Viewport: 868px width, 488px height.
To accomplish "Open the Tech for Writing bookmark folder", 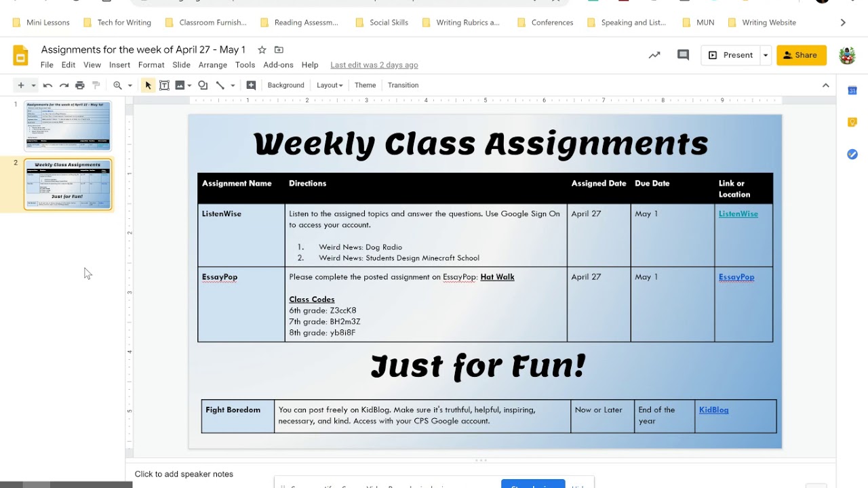I will 117,22.
